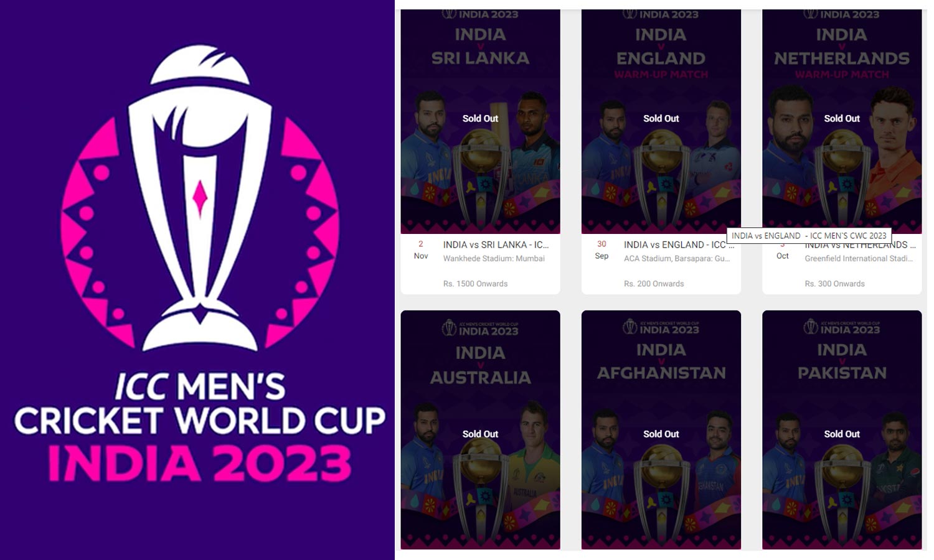
Task: Click the Greenfield International Stadium venue text
Action: coord(859,258)
